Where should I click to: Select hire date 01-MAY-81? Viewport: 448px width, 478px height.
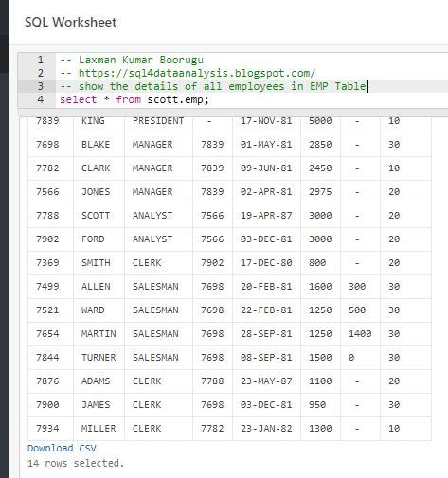coord(266,145)
